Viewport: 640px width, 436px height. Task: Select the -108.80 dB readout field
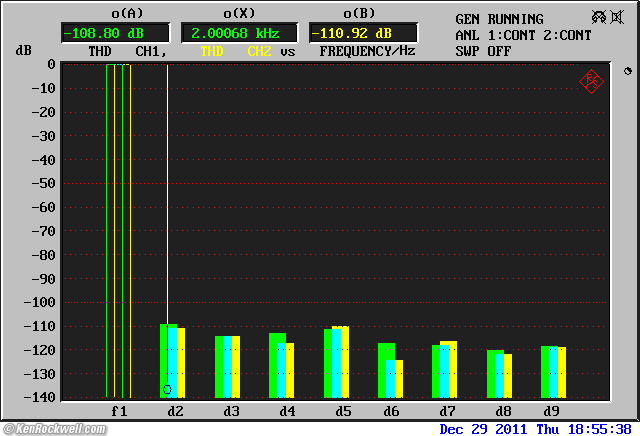click(115, 33)
